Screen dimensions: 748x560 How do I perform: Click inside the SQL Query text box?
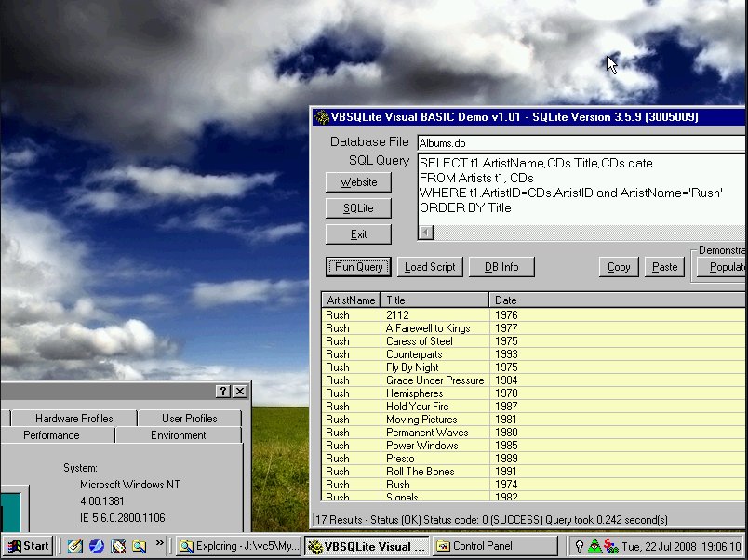click(581, 190)
